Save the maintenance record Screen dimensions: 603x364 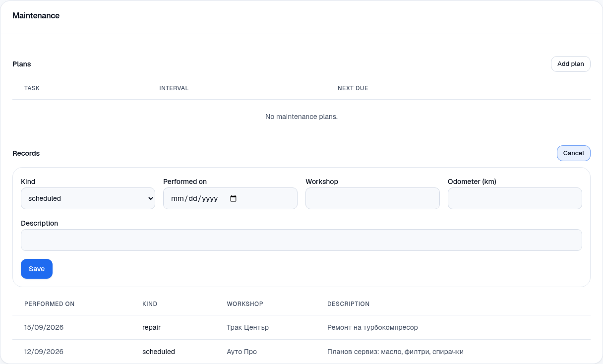pos(37,269)
